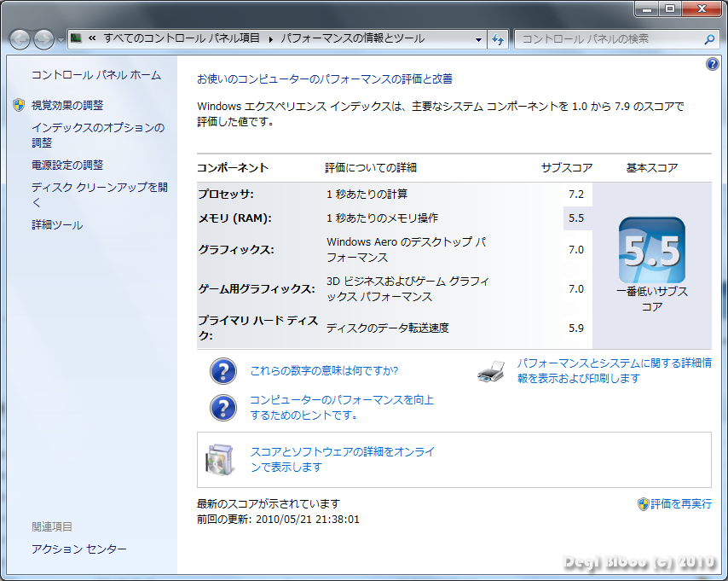Close the control panel window
The image size is (728, 581).
tap(702, 8)
